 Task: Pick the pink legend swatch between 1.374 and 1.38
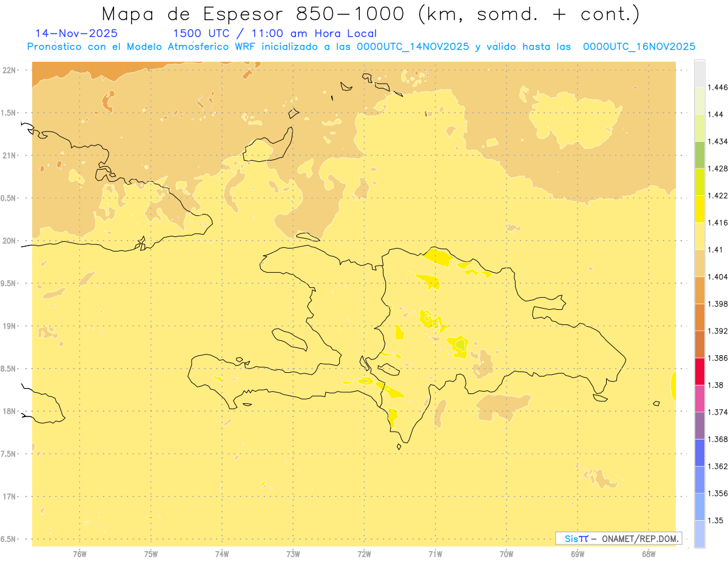699,398
